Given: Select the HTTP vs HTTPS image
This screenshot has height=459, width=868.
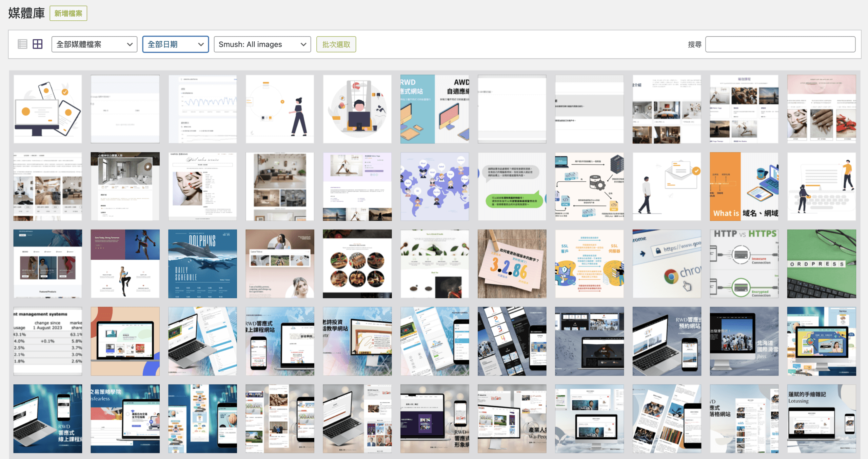Looking at the screenshot, I should click(744, 264).
